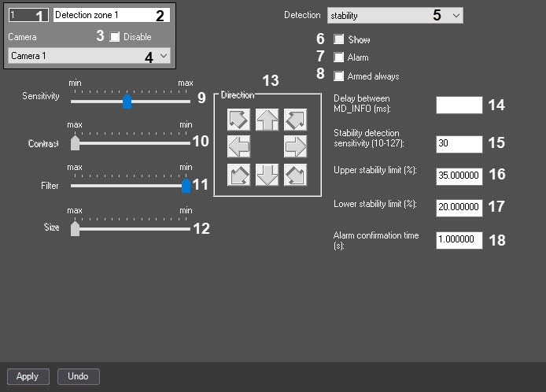Select the up direction arrow

pos(267,120)
